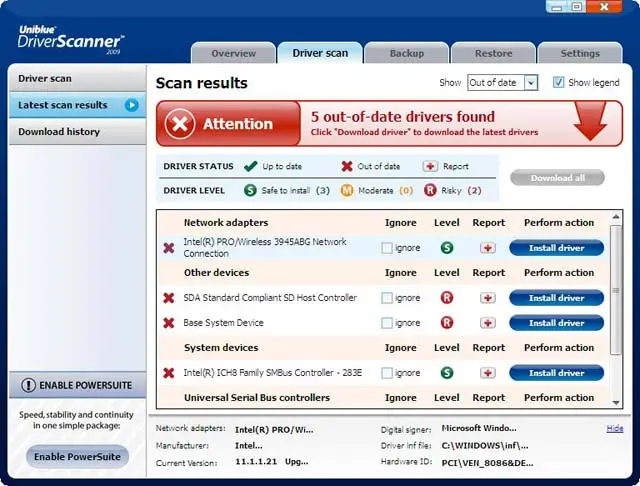This screenshot has width=640, height=486.
Task: Click the play arrow icon beside Latest scan results
Action: click(x=131, y=105)
